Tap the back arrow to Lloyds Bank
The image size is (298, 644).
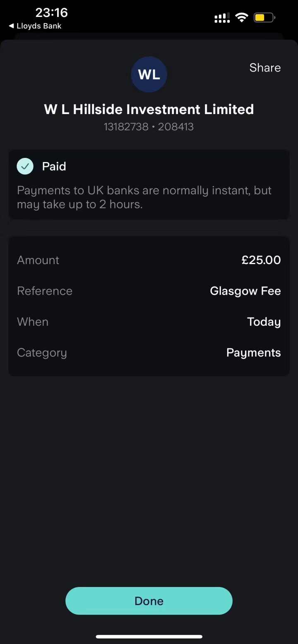11,26
